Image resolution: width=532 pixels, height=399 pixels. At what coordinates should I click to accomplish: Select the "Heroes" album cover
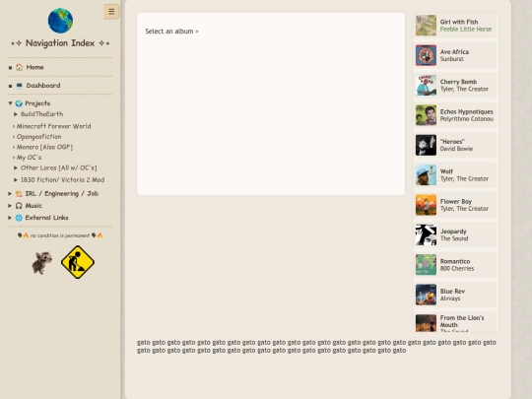pos(427,145)
